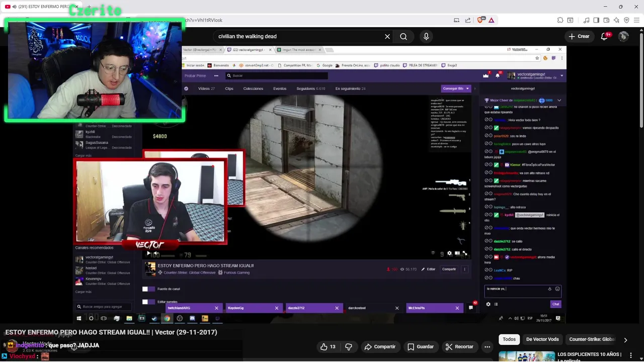This screenshot has height=362, width=644.
Task: Click Buscar amigos para agregar field
Action: [103, 307]
